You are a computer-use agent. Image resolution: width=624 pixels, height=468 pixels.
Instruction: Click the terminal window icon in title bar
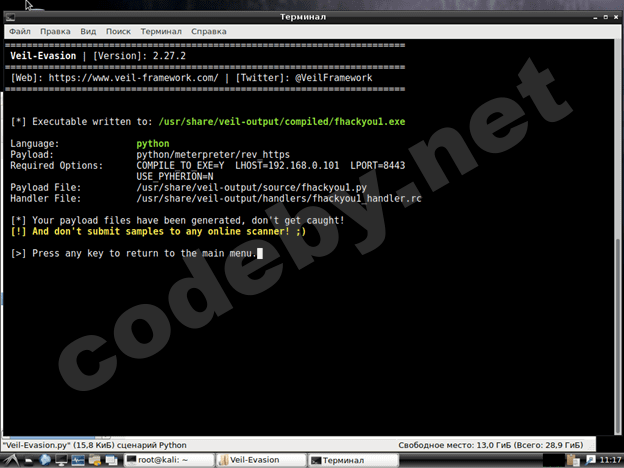click(10, 17)
